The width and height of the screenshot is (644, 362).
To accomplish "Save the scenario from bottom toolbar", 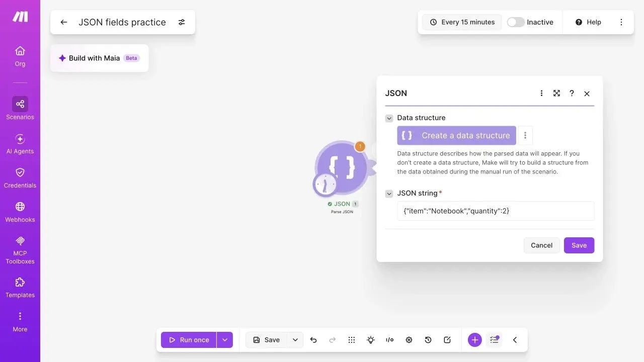I will (266, 340).
